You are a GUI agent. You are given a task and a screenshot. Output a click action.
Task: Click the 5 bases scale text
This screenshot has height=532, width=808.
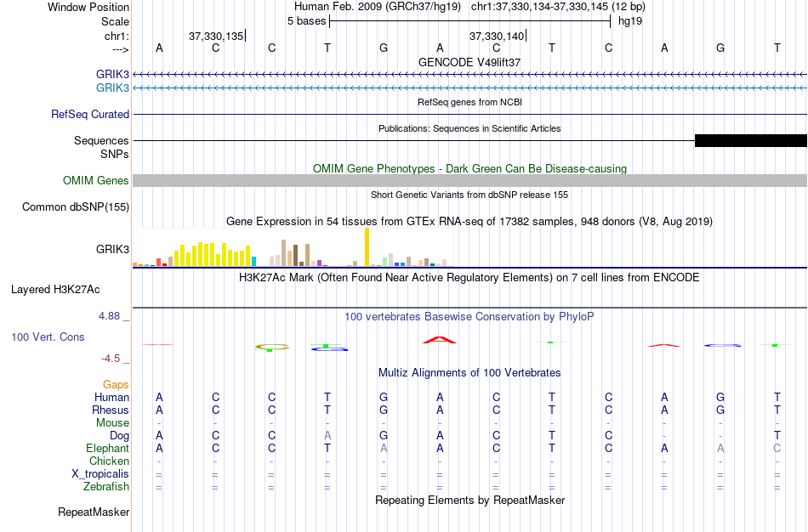coord(306,21)
